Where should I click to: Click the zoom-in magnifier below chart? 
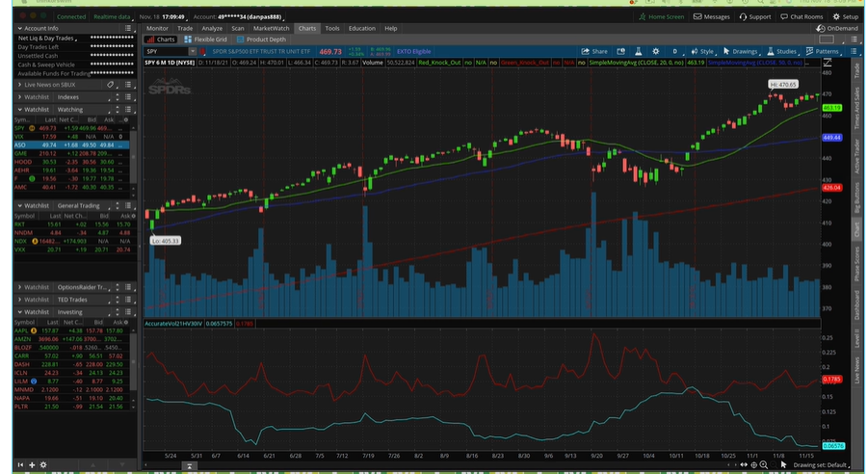[763, 465]
